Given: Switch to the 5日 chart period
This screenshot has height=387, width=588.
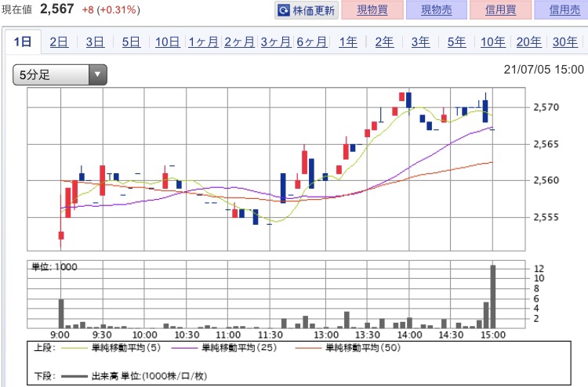Looking at the screenshot, I should coord(131,42).
